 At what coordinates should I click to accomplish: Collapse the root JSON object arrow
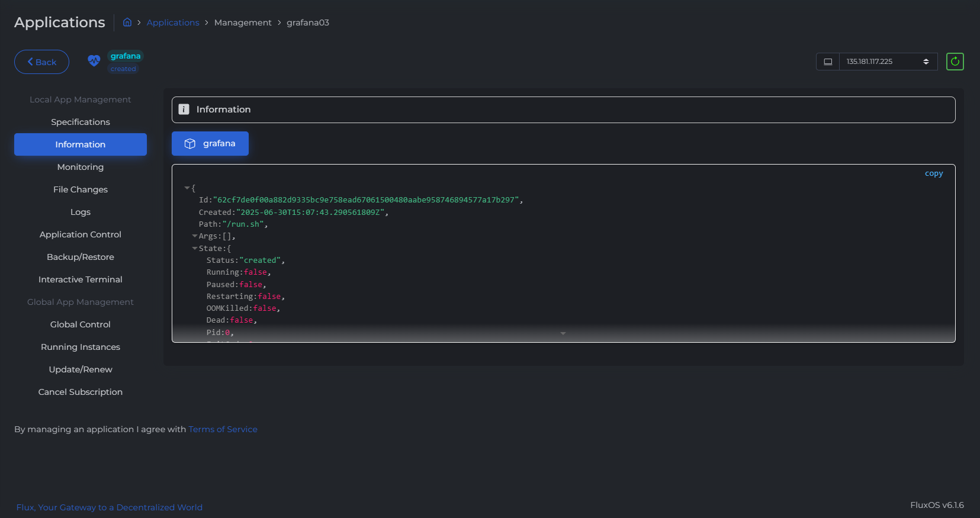[187, 188]
